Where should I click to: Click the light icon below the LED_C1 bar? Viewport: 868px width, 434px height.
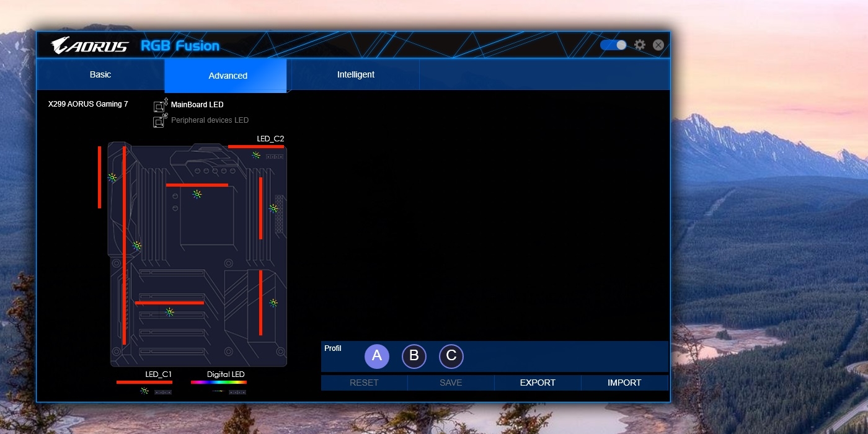[x=144, y=391]
